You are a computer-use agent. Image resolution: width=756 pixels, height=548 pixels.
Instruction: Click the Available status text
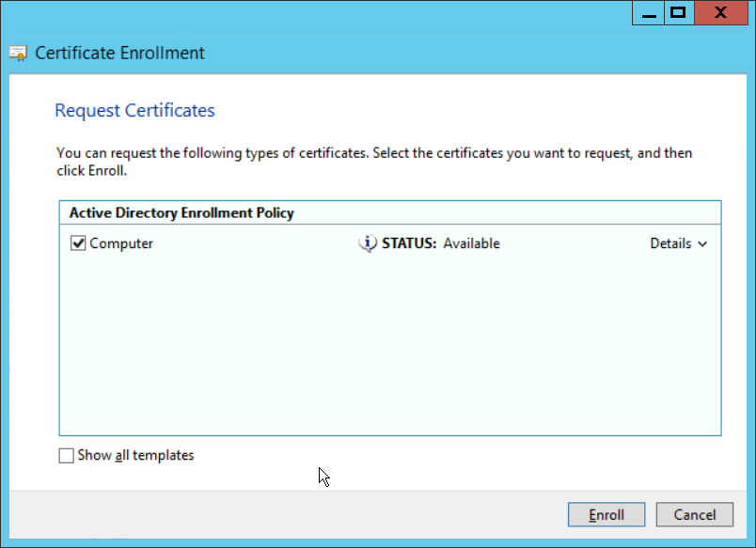tap(471, 243)
